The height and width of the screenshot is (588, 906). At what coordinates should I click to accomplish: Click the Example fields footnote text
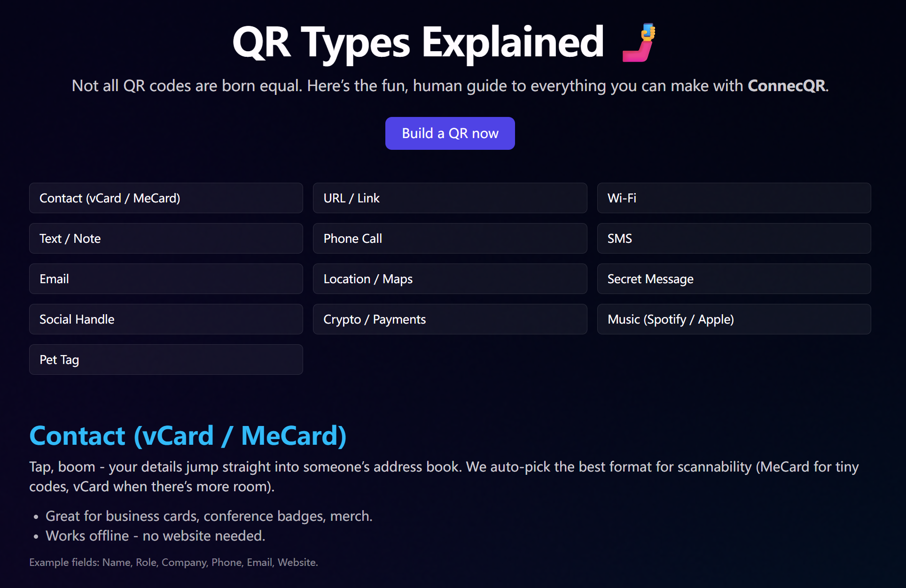tap(173, 562)
